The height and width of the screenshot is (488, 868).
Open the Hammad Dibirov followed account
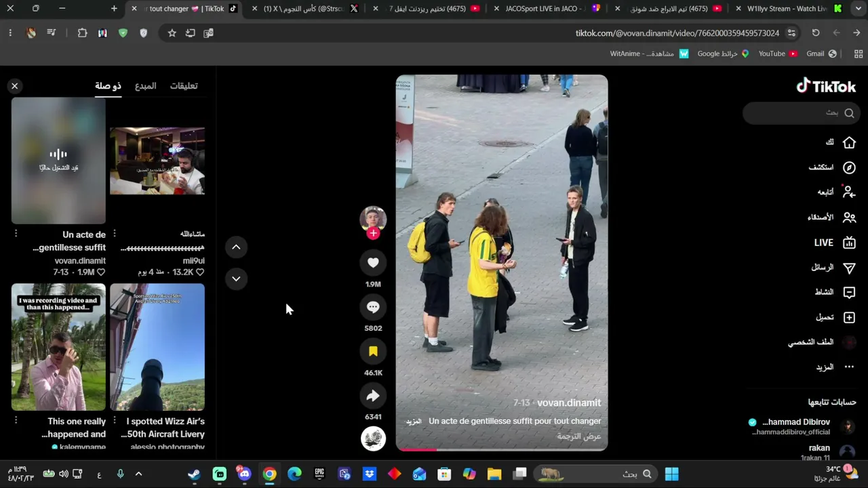pyautogui.click(x=803, y=426)
